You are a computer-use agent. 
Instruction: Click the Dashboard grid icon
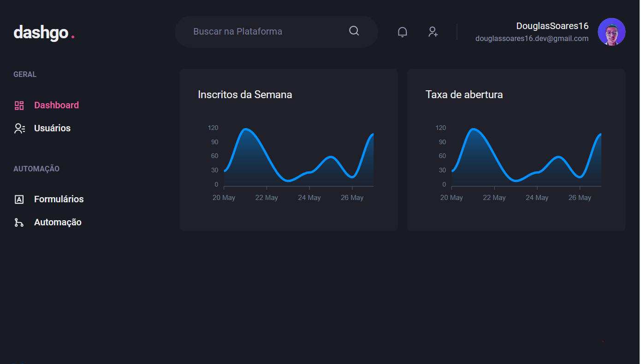point(19,106)
